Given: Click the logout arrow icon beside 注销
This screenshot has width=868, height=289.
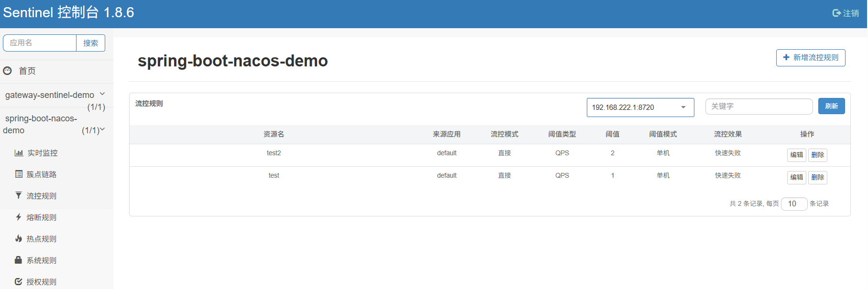Looking at the screenshot, I should click(x=836, y=13).
